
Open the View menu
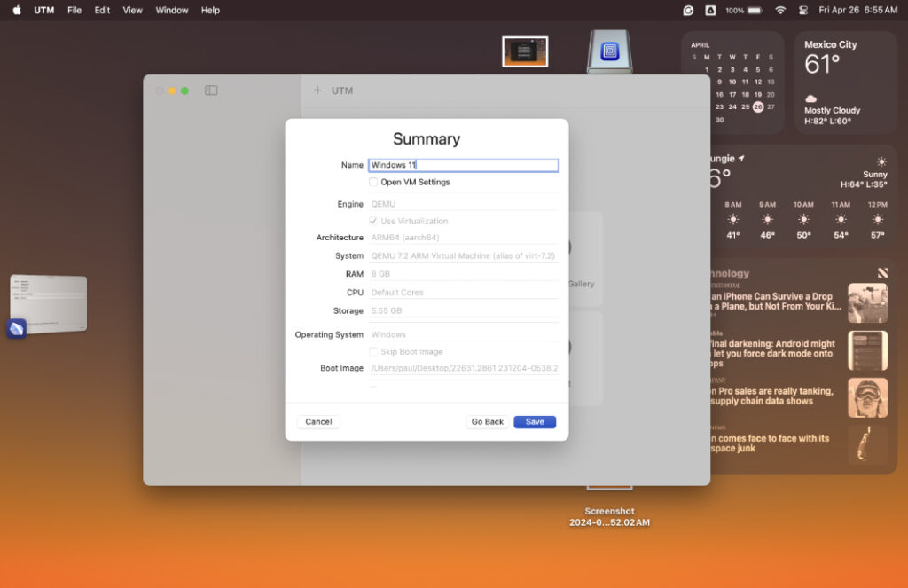[x=132, y=10]
